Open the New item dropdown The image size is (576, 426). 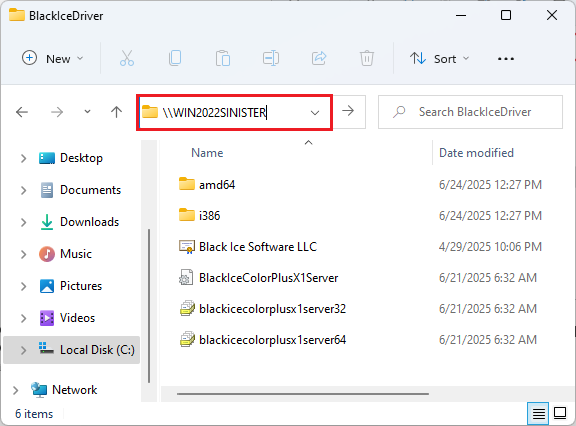[53, 59]
